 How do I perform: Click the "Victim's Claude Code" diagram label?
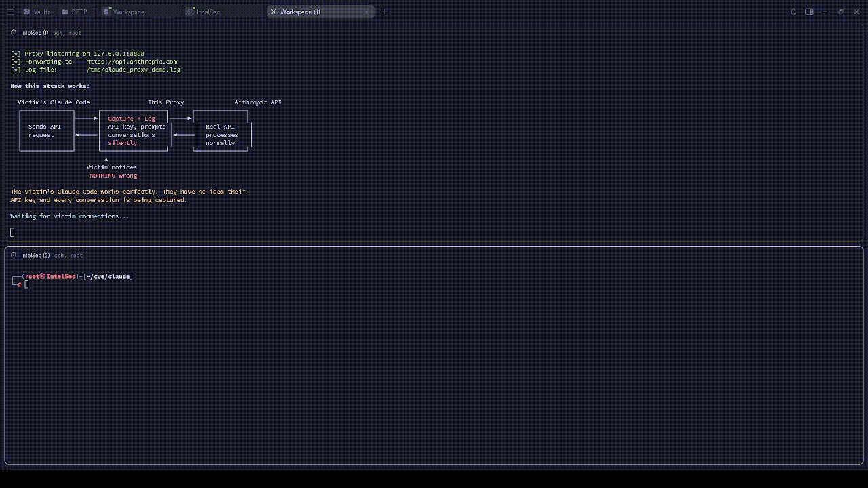[x=54, y=102]
